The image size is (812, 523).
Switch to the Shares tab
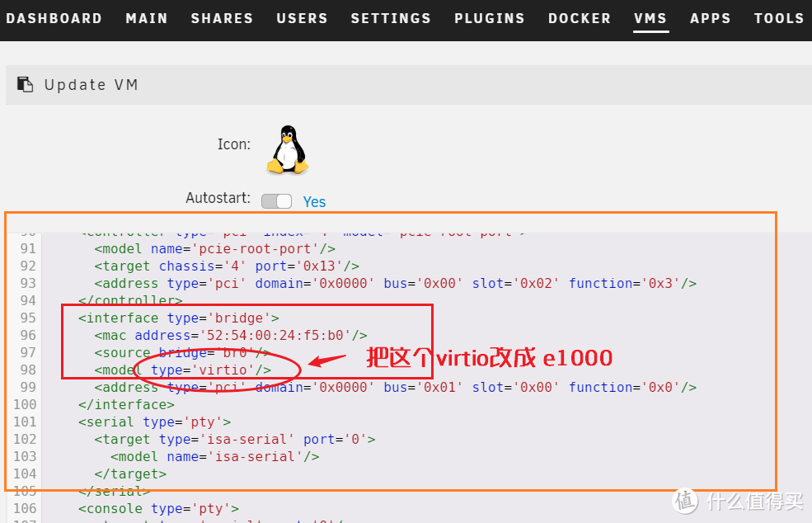click(x=222, y=18)
